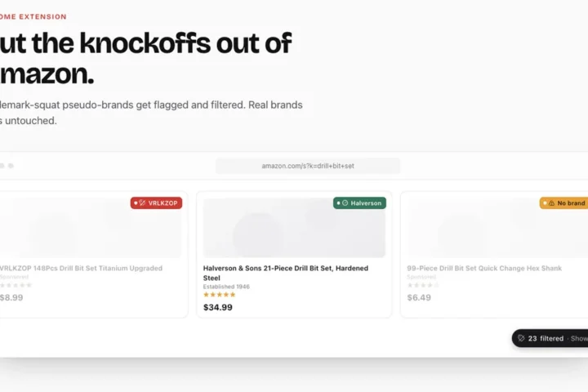The width and height of the screenshot is (588, 392).
Task: Click the $6.49 price on 99-Piece set
Action: click(x=419, y=297)
